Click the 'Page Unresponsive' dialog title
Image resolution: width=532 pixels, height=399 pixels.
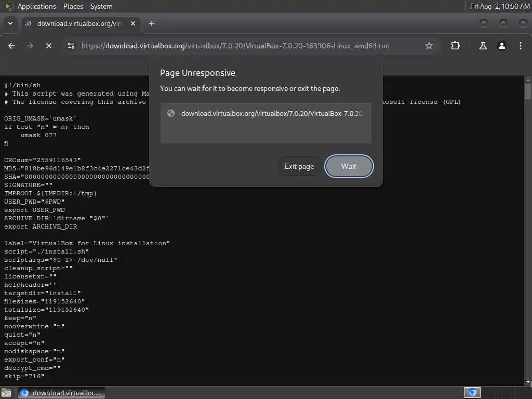click(x=197, y=73)
